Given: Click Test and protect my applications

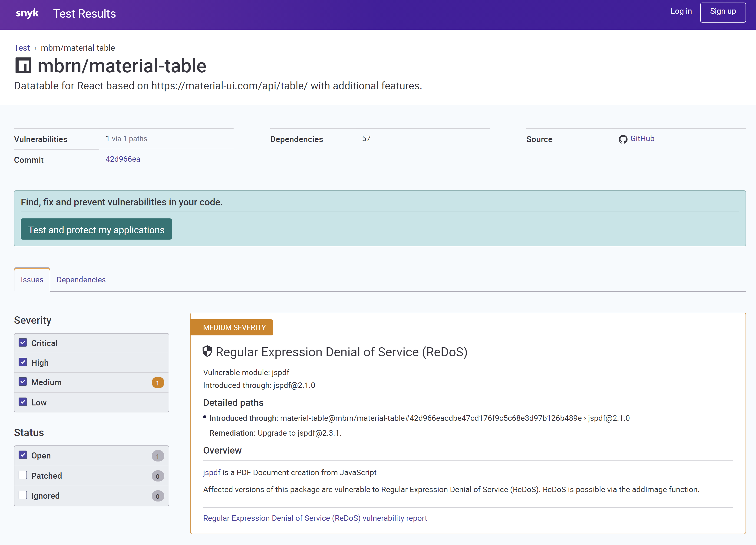Looking at the screenshot, I should (x=96, y=229).
